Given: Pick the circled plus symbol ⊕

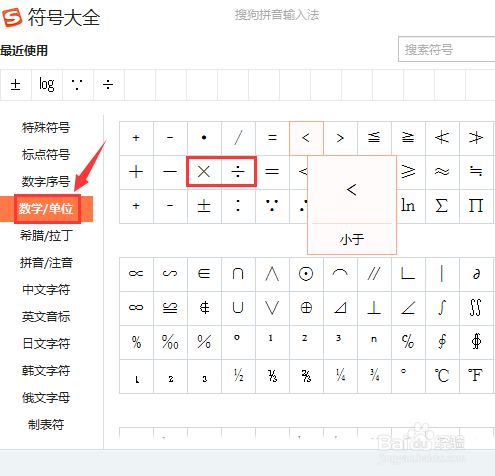Looking at the screenshot, I should [x=306, y=308].
